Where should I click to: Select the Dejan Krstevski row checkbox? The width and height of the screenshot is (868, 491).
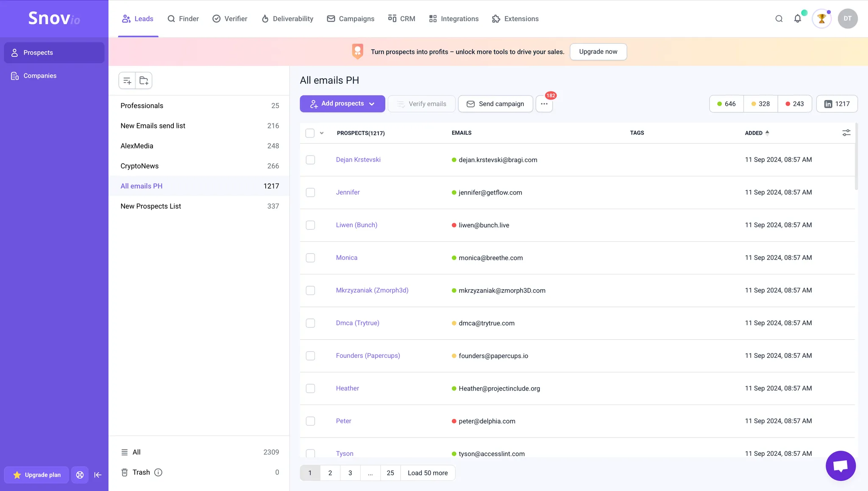[310, 160]
